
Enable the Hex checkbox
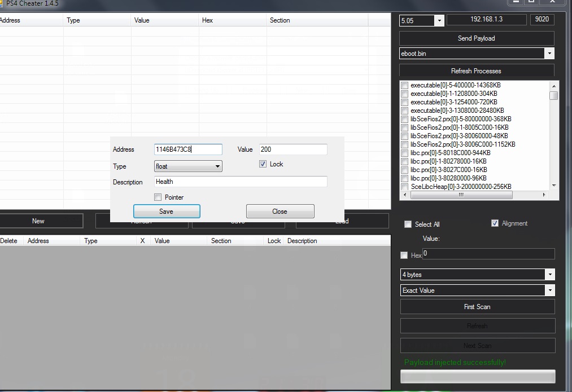click(x=404, y=256)
